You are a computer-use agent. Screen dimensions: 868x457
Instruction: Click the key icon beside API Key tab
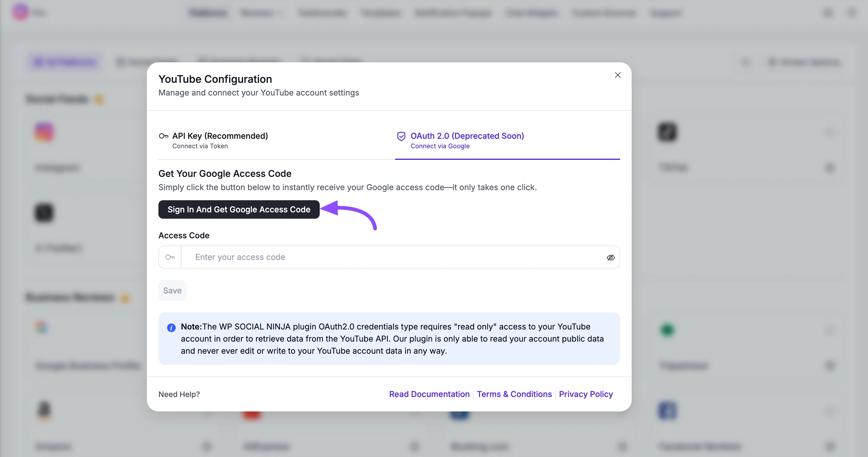pyautogui.click(x=163, y=136)
